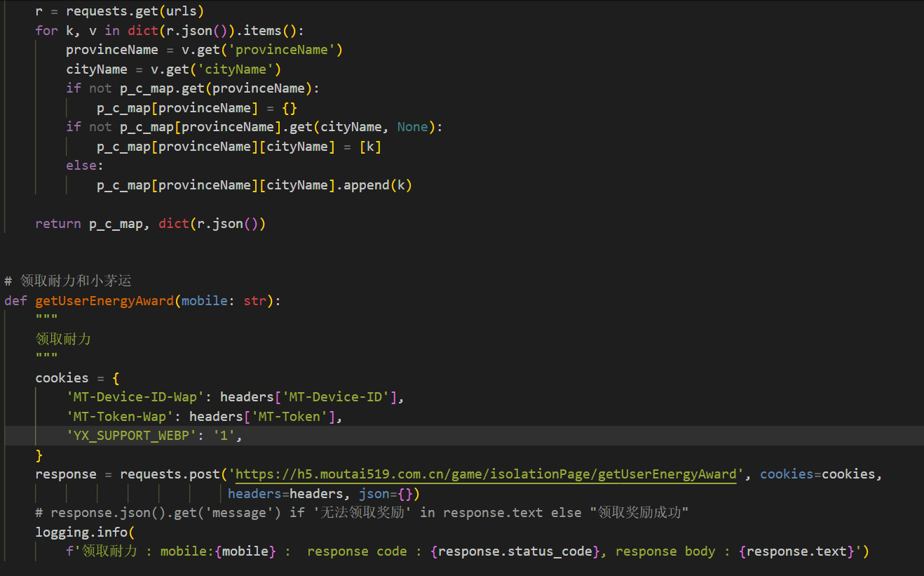Image resolution: width=924 pixels, height=576 pixels.
Task: Click the 'MT-Token-Wap' key string
Action: pos(120,417)
